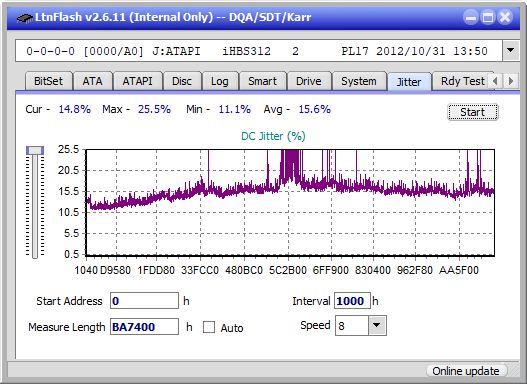This screenshot has width=527, height=384.
Task: Click the vertical scale slider thumb
Action: point(35,150)
